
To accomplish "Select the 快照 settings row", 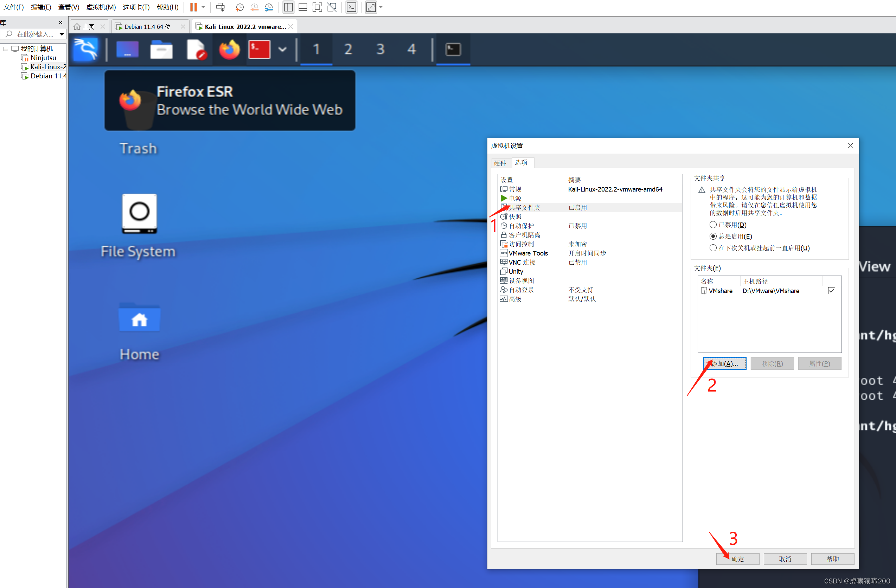I will pyautogui.click(x=590, y=217).
